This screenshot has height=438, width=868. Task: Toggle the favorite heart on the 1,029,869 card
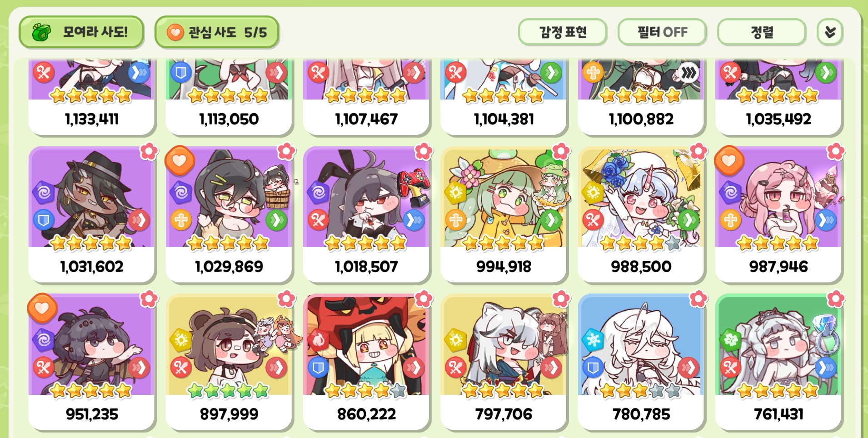pyautogui.click(x=180, y=160)
